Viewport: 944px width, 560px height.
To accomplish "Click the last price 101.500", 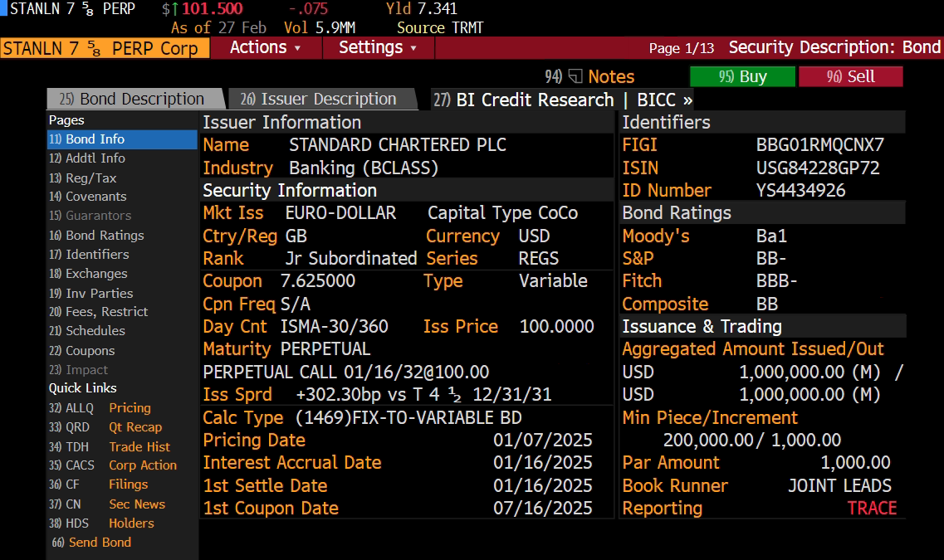I will (x=212, y=9).
